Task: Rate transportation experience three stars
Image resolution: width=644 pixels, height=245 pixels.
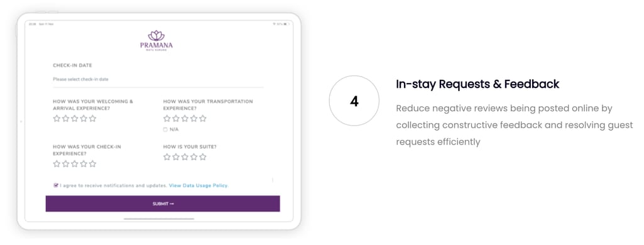Action: [185, 119]
